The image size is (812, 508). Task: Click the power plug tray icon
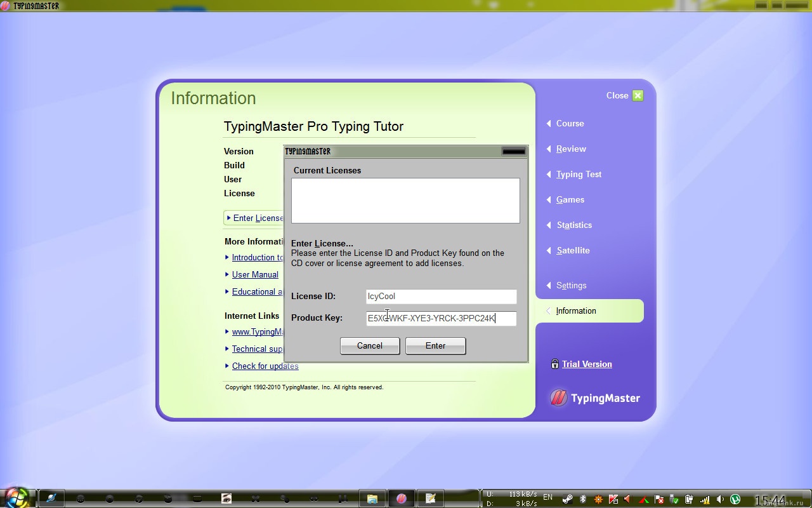690,499
